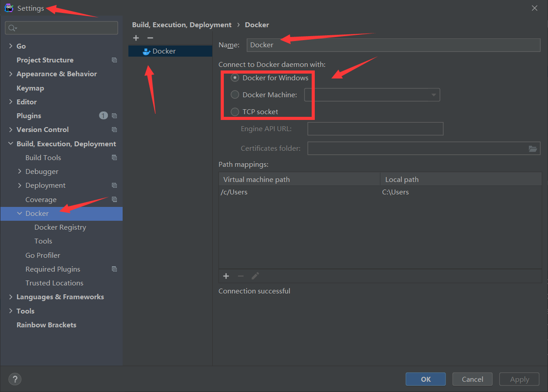Select Docker for Windows radio button
Viewport: 548px width, 392px height.
(x=235, y=78)
